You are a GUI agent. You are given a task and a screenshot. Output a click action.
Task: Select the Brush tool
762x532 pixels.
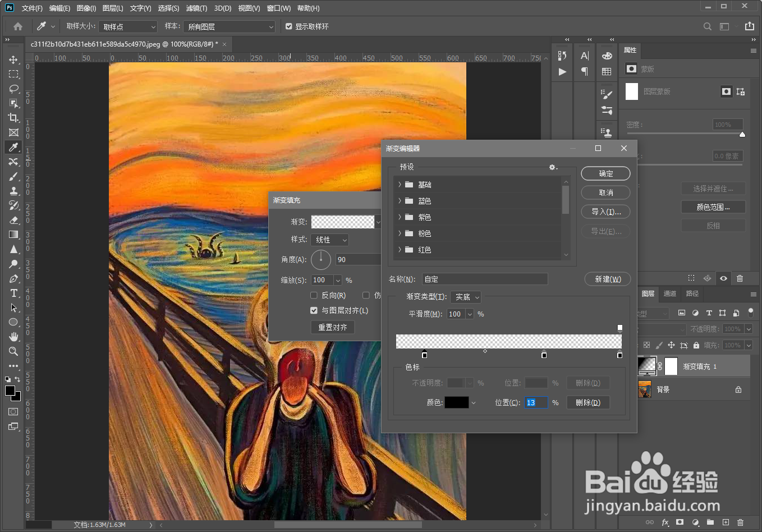(x=13, y=176)
